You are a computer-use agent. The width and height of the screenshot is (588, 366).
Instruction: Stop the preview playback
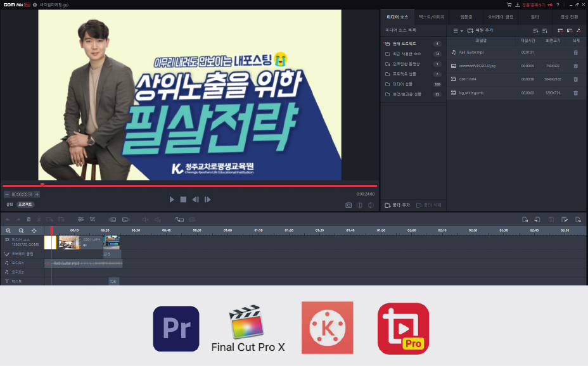point(183,199)
